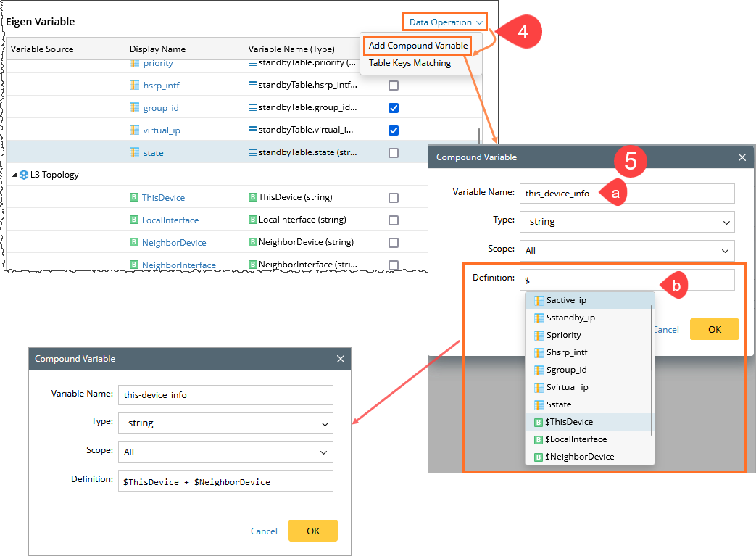Open Type dropdown in right Compound Variable dialog

[627, 222]
